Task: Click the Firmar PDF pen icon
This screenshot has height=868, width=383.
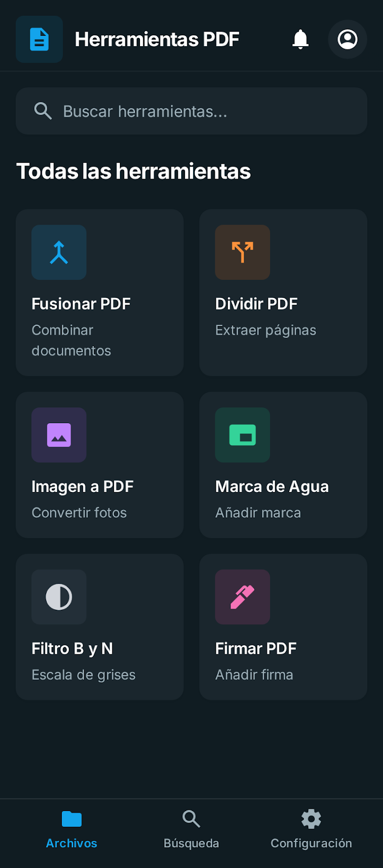Action: [x=242, y=597]
